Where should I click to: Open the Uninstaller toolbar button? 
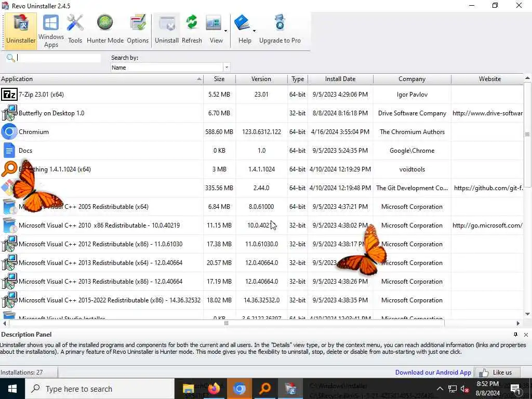[21, 31]
